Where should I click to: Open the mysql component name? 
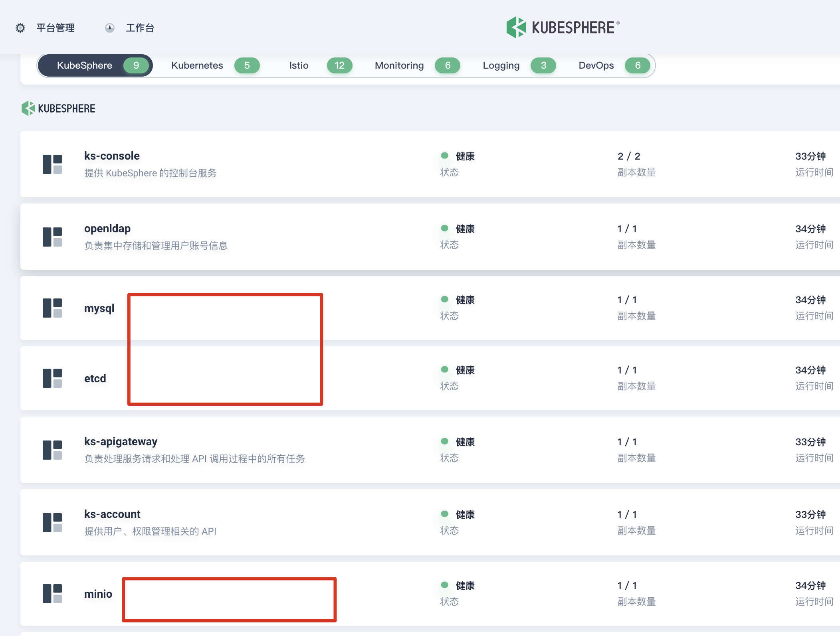[x=99, y=308]
